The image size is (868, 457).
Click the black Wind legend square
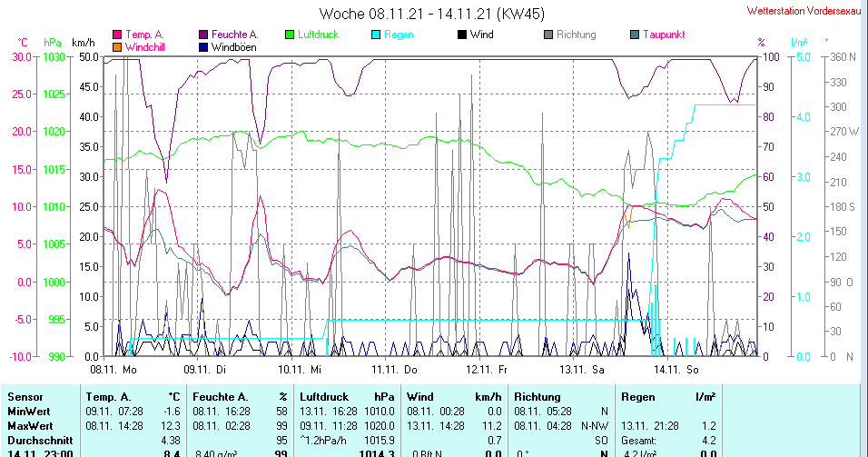462,35
